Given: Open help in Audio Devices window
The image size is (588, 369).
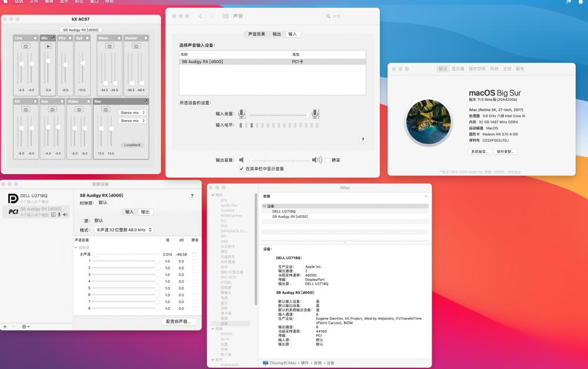Looking at the screenshot, I should (x=192, y=196).
